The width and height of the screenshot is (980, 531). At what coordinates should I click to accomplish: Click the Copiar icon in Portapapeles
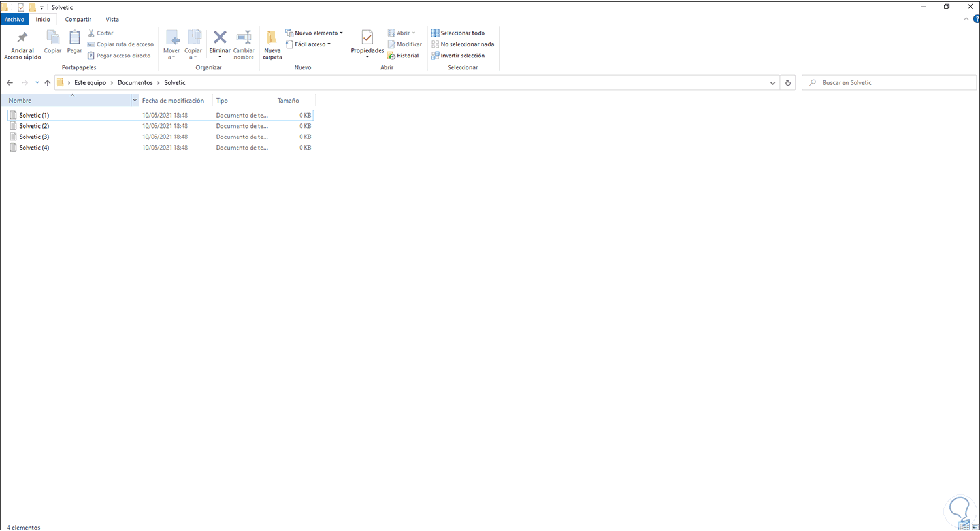tap(53, 38)
